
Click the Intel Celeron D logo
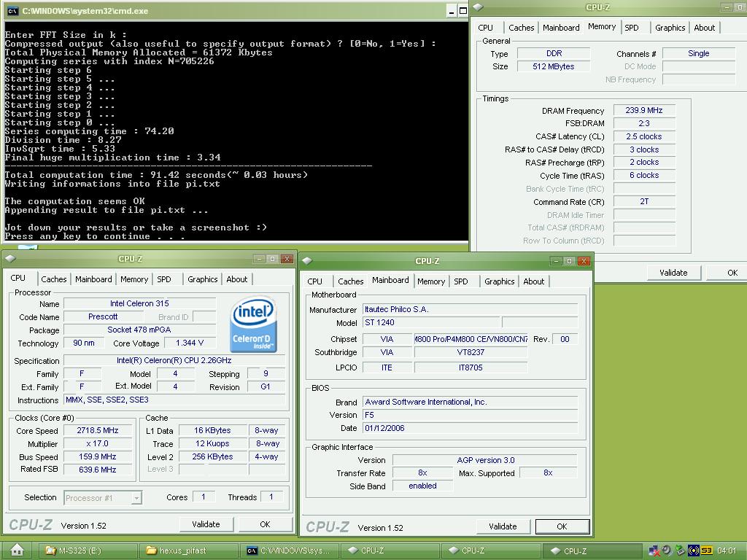[x=253, y=324]
